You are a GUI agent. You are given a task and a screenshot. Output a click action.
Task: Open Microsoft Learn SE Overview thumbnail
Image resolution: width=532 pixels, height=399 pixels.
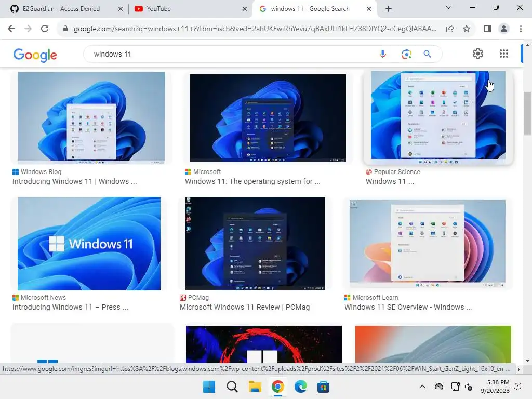point(427,244)
